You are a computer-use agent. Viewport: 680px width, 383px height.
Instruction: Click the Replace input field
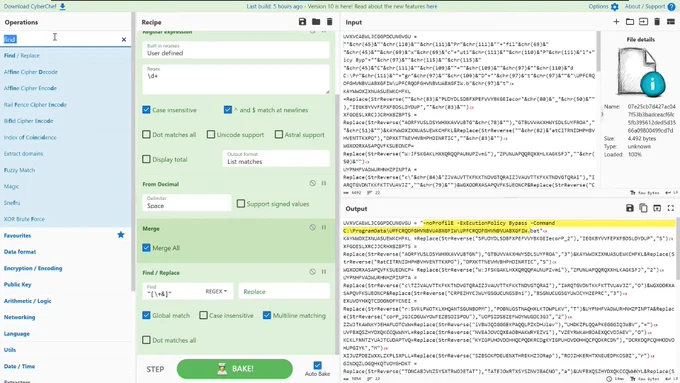[284, 291]
